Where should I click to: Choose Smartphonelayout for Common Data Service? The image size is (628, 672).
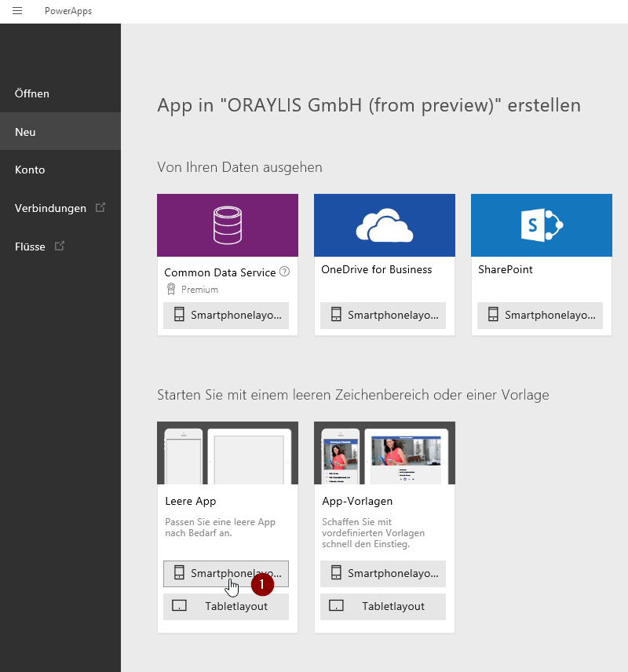click(x=226, y=316)
